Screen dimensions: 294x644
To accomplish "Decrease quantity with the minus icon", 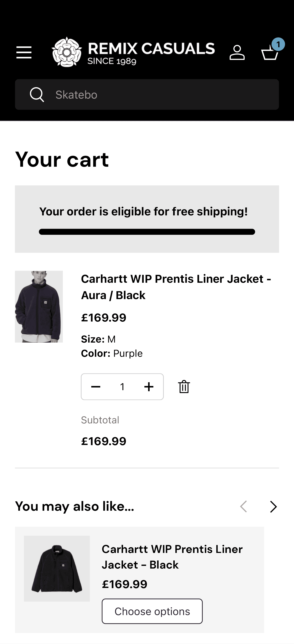I will pyautogui.click(x=96, y=387).
